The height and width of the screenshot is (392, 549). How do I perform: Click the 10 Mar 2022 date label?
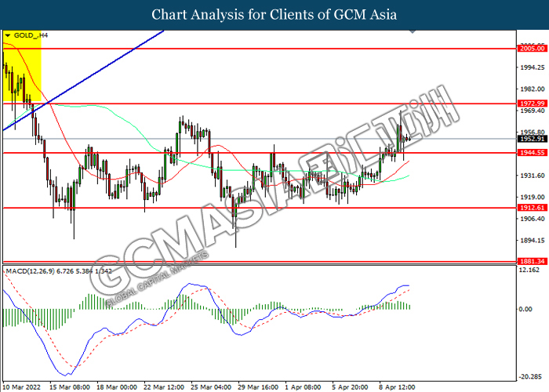point(22,387)
